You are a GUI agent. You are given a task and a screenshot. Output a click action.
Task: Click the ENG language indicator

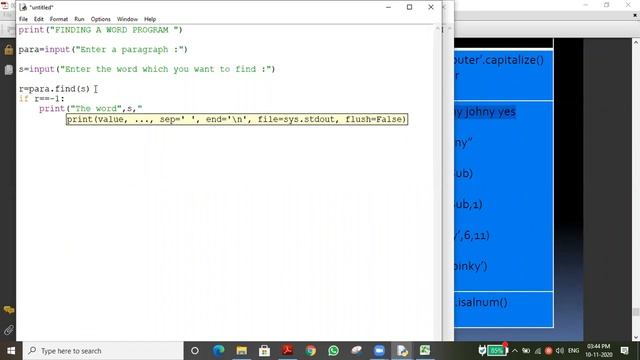573,351
